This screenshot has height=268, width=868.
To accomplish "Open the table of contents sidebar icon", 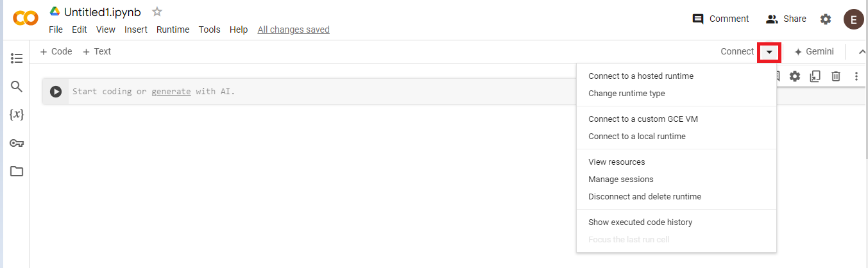I will (17, 58).
